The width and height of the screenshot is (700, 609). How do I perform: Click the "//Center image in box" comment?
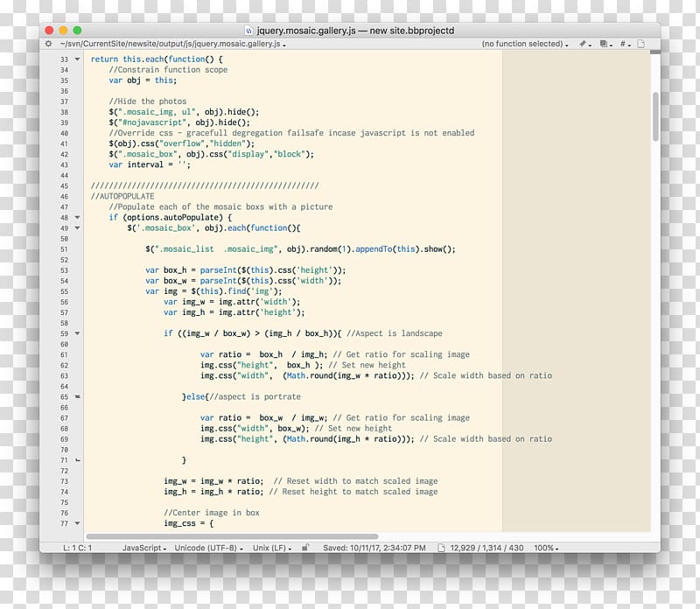pos(211,513)
